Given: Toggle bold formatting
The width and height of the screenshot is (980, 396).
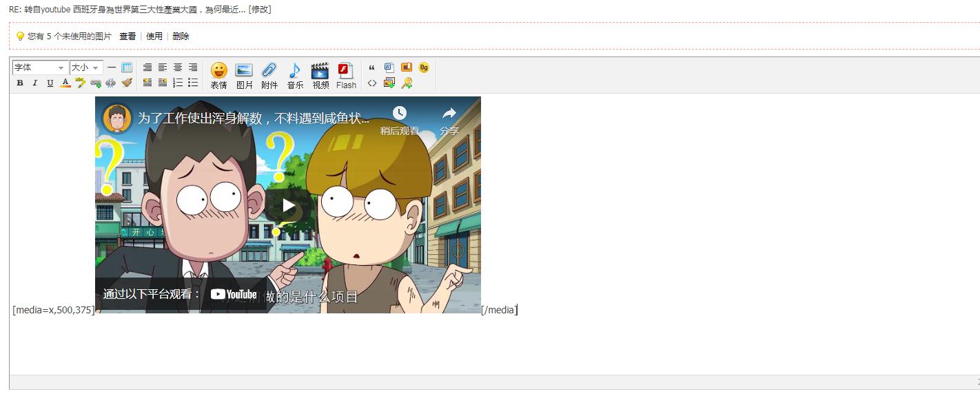Looking at the screenshot, I should pyautogui.click(x=20, y=83).
